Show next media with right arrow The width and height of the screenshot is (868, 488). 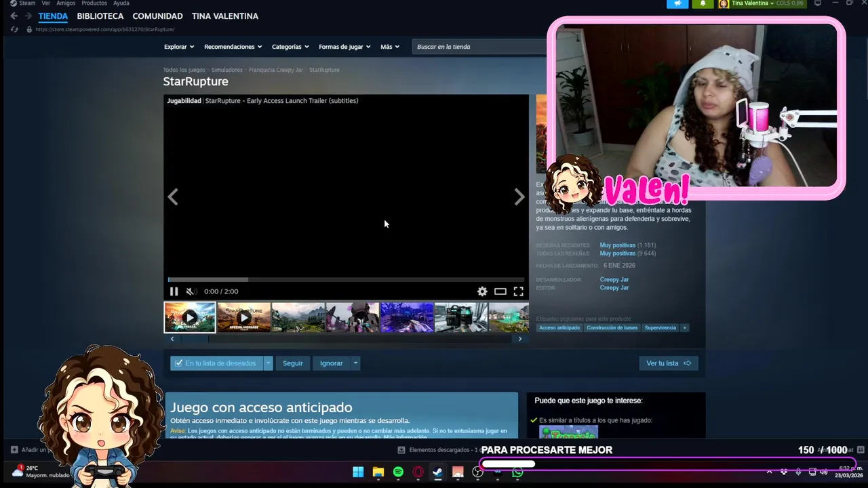[x=519, y=197]
